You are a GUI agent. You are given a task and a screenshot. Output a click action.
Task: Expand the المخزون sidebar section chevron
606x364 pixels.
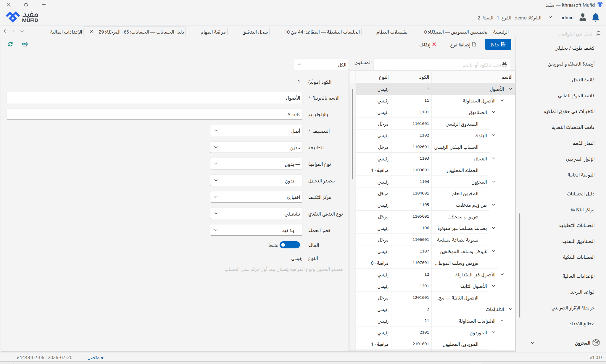[x=533, y=343]
